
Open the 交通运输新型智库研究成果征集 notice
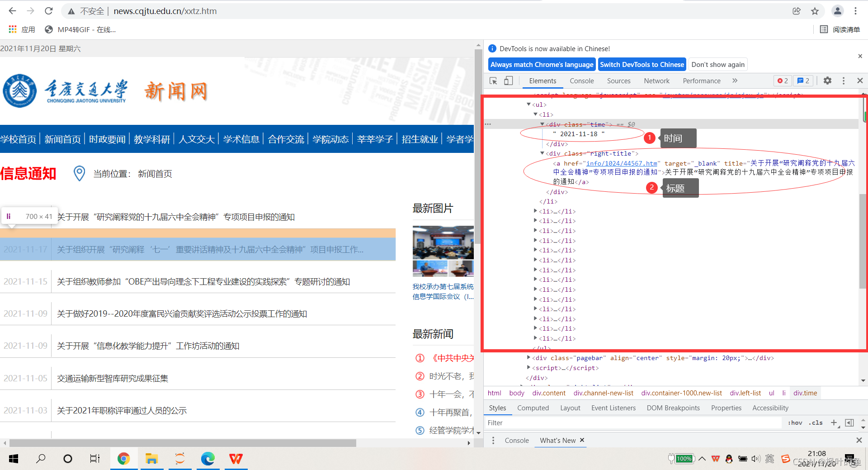click(x=113, y=378)
